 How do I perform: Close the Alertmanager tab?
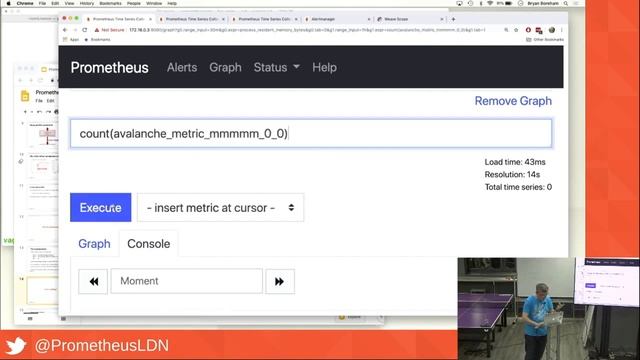point(369,19)
